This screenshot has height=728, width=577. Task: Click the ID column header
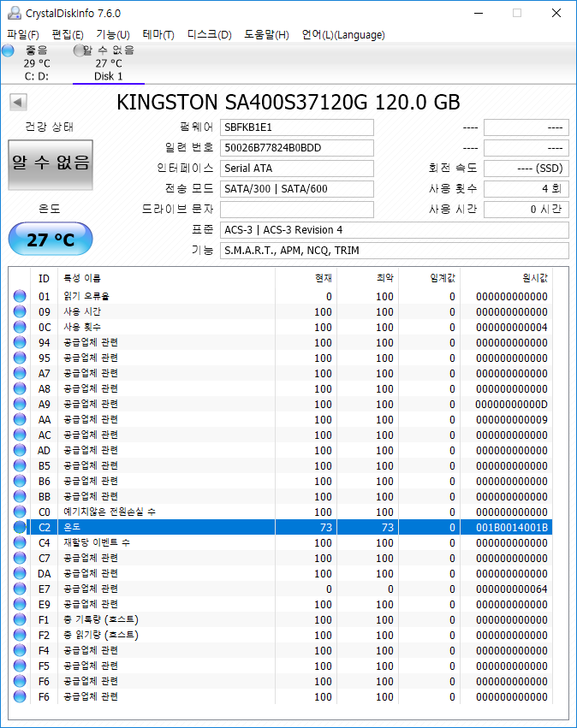click(x=45, y=278)
